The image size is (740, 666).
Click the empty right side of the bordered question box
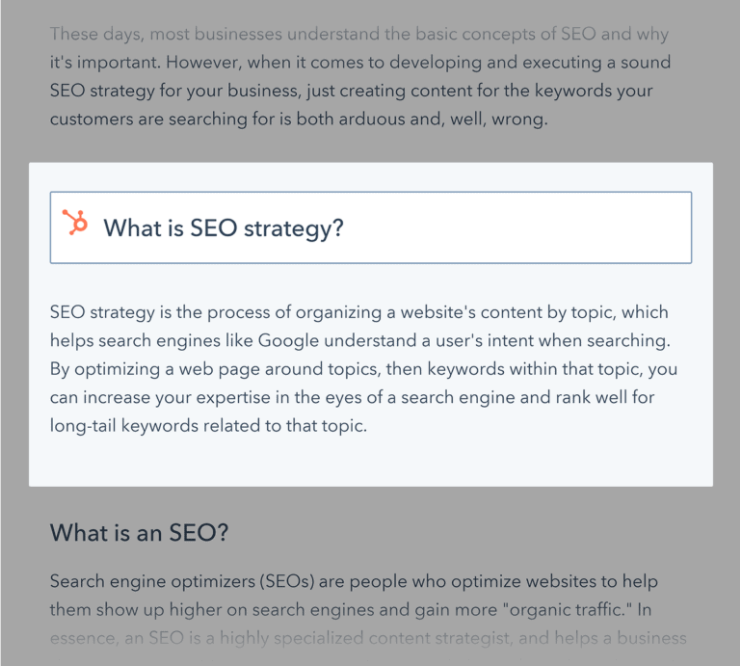coord(560,228)
